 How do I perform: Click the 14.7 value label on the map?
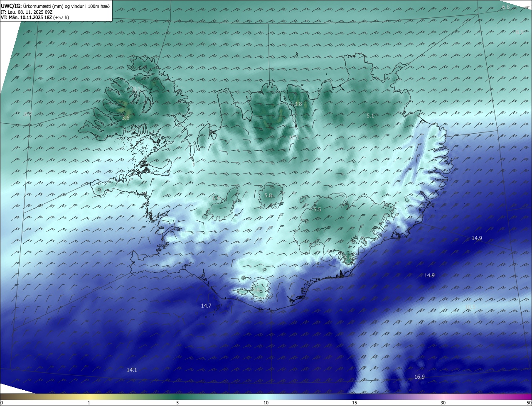click(206, 306)
